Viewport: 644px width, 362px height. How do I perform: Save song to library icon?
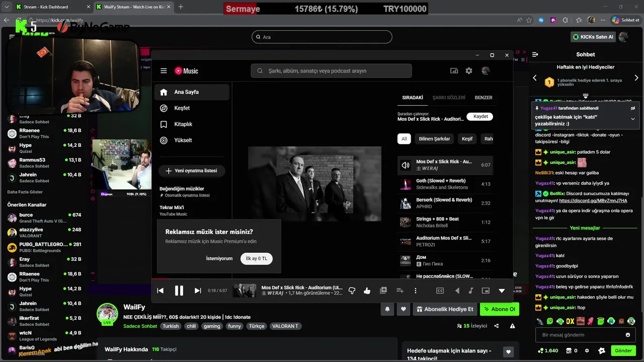[383, 291]
